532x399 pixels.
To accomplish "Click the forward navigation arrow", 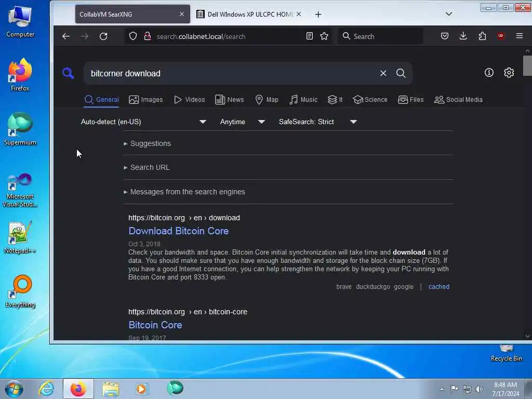I will click(x=85, y=36).
